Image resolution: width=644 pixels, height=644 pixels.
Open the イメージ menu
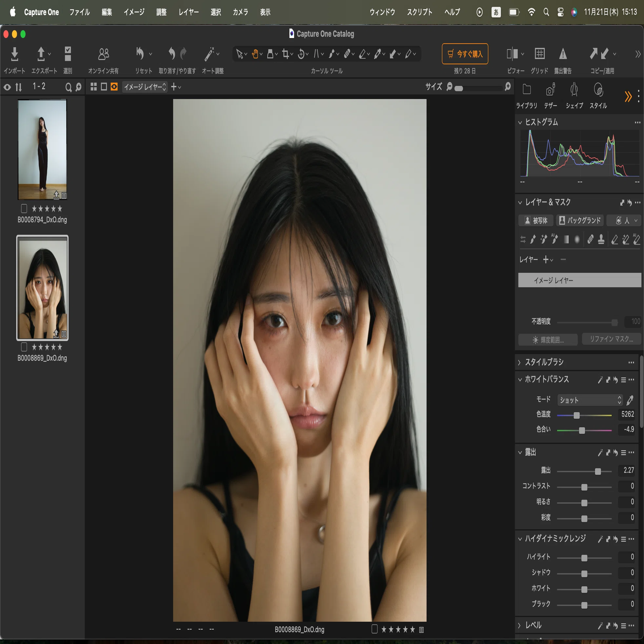tap(134, 12)
